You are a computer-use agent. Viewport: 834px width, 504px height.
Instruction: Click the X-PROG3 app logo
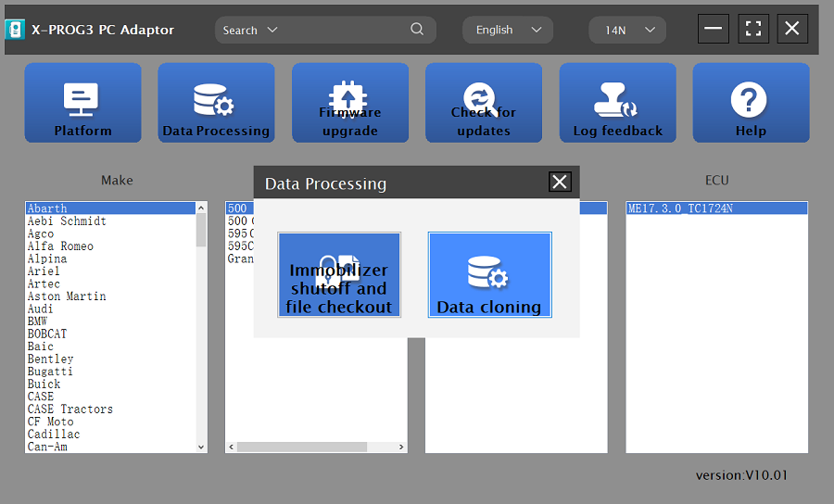[15, 30]
